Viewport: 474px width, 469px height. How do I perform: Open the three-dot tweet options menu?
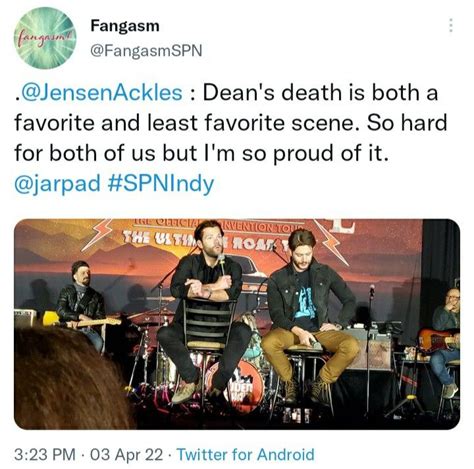coord(451,25)
